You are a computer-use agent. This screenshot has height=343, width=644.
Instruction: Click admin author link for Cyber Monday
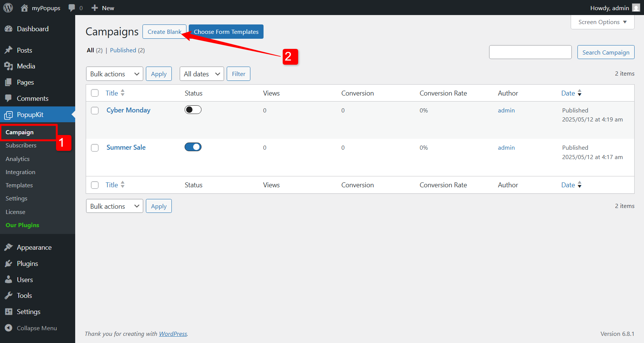[x=506, y=110]
